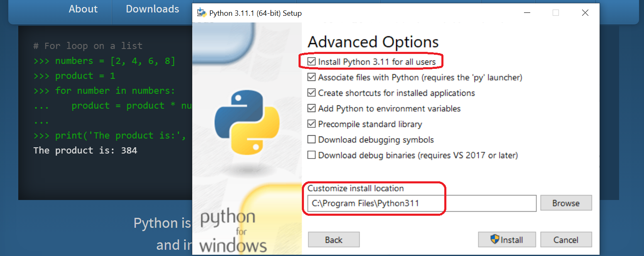Uncheck Install Python 3.11 for all users
Viewport: 644px width, 256px height.
[x=311, y=62]
